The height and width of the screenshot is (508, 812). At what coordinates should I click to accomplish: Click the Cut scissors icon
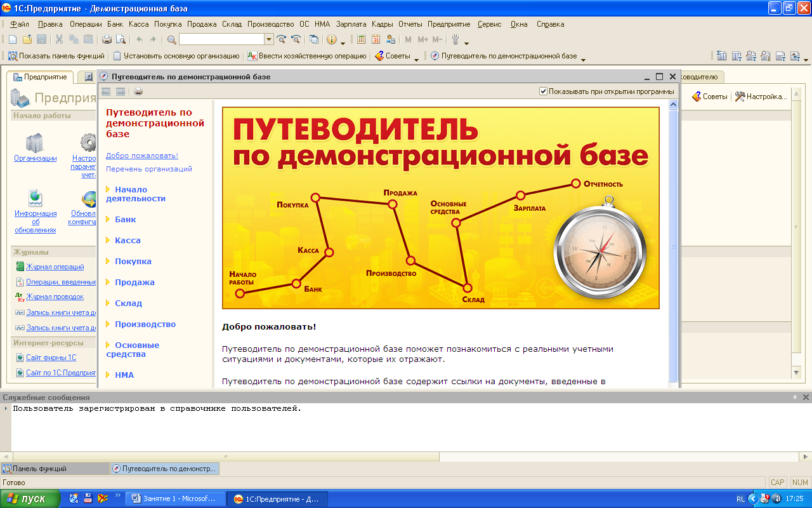[x=59, y=39]
